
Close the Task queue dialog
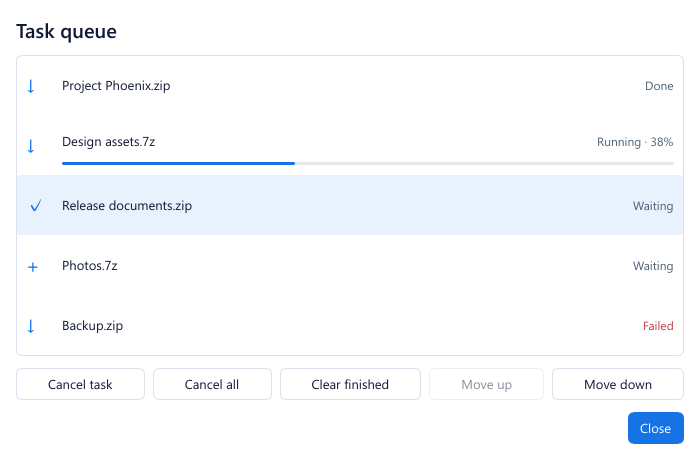[655, 428]
